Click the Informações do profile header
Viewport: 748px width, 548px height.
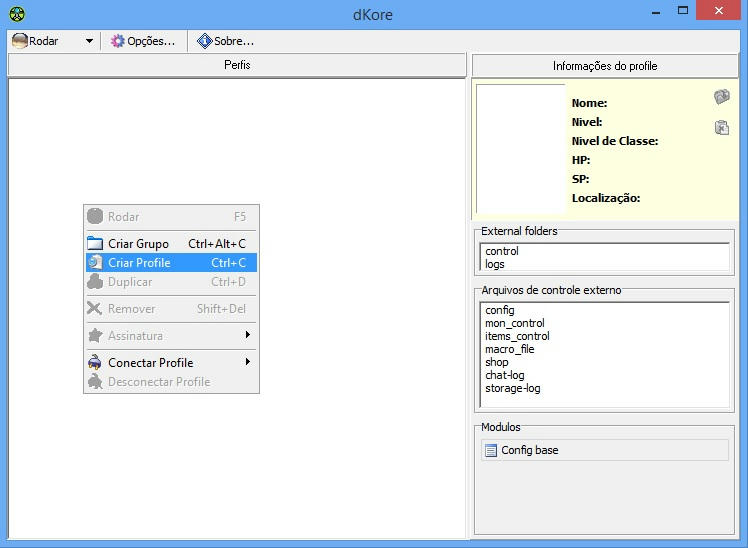coord(605,66)
